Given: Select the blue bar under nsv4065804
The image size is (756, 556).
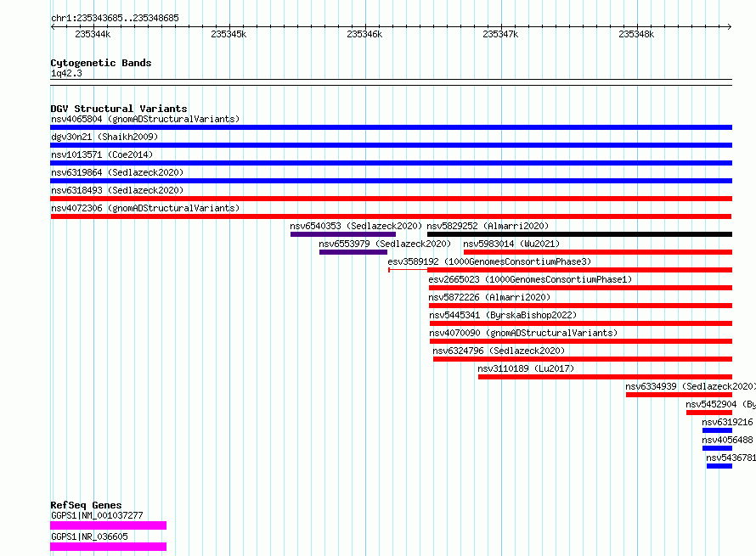Looking at the screenshot, I should 391,127.
